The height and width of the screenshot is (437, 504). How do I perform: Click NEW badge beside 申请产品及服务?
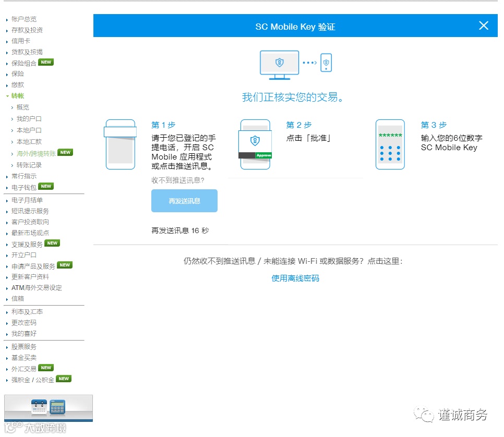coord(65,265)
